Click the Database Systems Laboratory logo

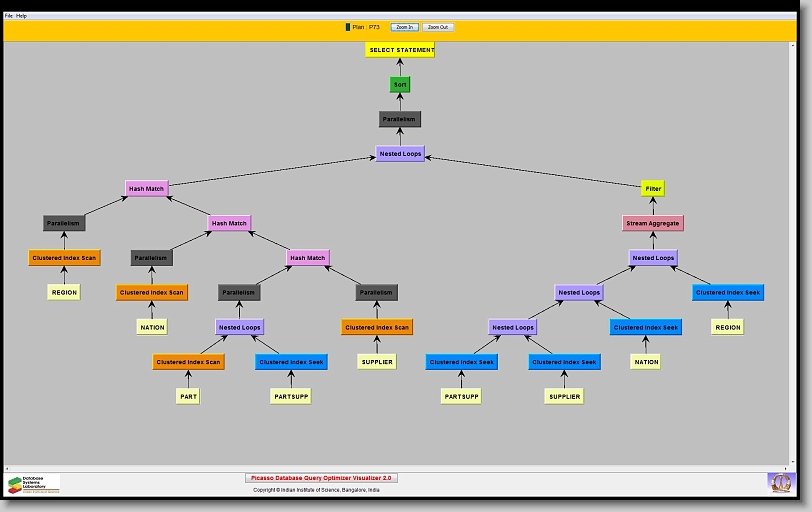33,484
